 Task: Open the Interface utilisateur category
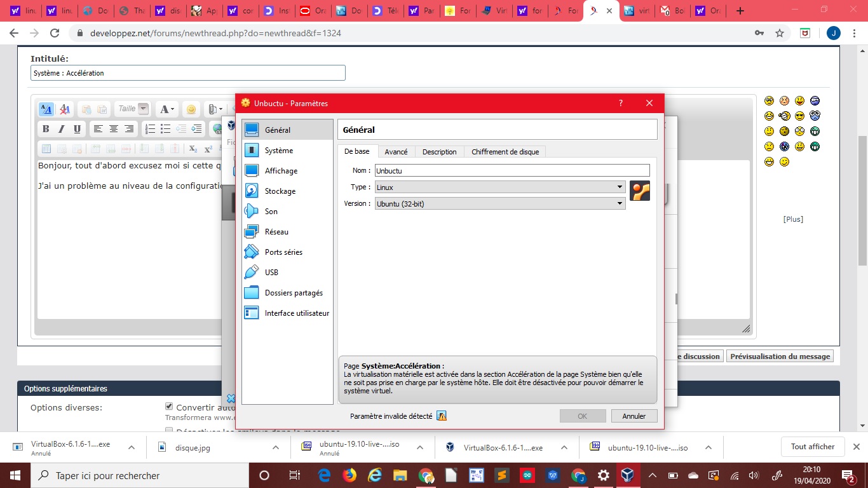pos(287,313)
